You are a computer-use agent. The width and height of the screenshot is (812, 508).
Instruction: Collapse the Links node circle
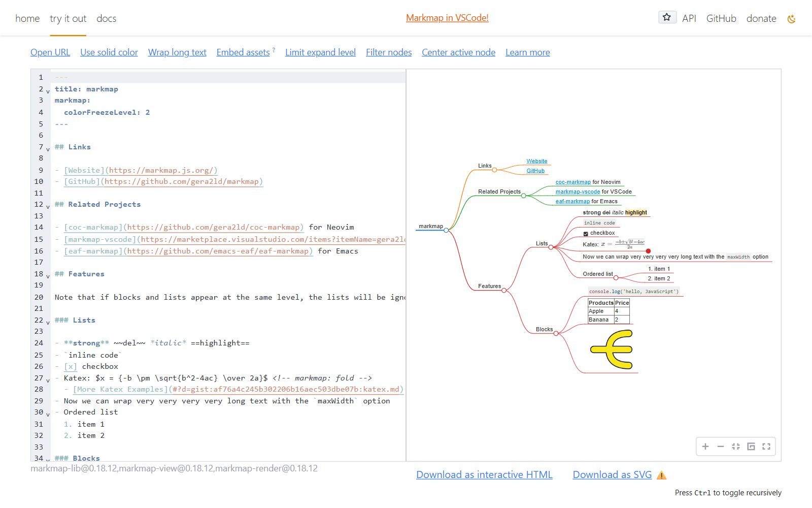click(494, 170)
